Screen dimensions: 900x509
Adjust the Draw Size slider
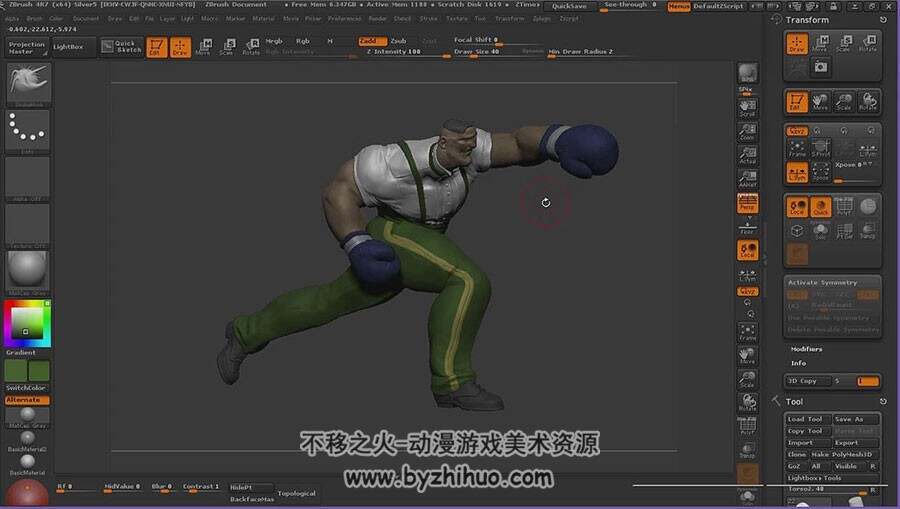point(497,52)
